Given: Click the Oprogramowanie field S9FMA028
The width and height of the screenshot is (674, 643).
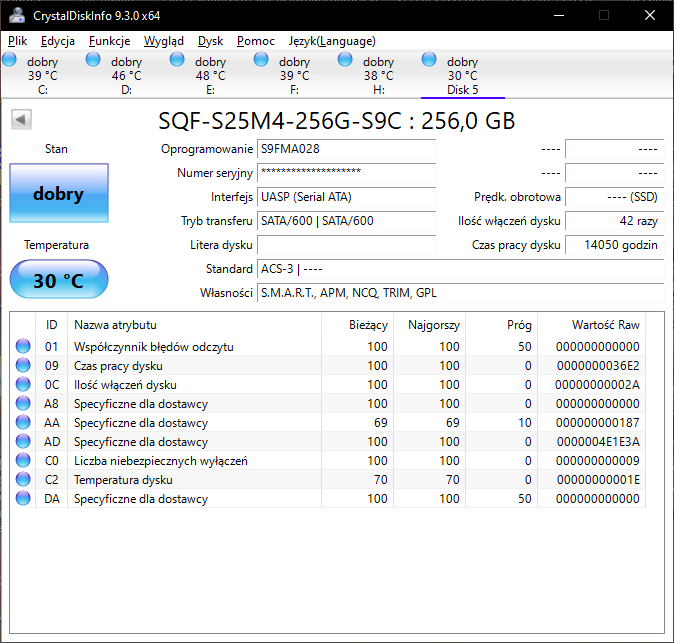Looking at the screenshot, I should tap(346, 149).
